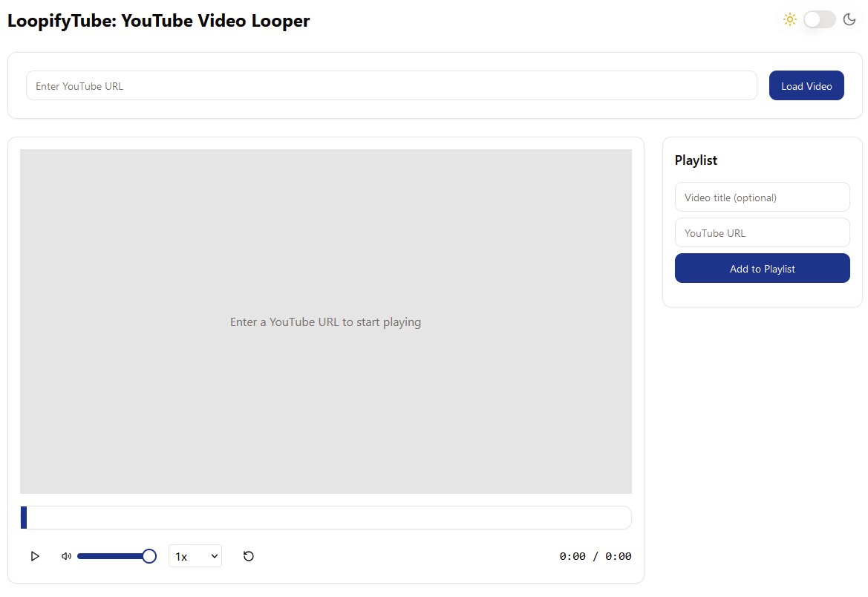Click the sun light-mode icon

click(x=790, y=20)
